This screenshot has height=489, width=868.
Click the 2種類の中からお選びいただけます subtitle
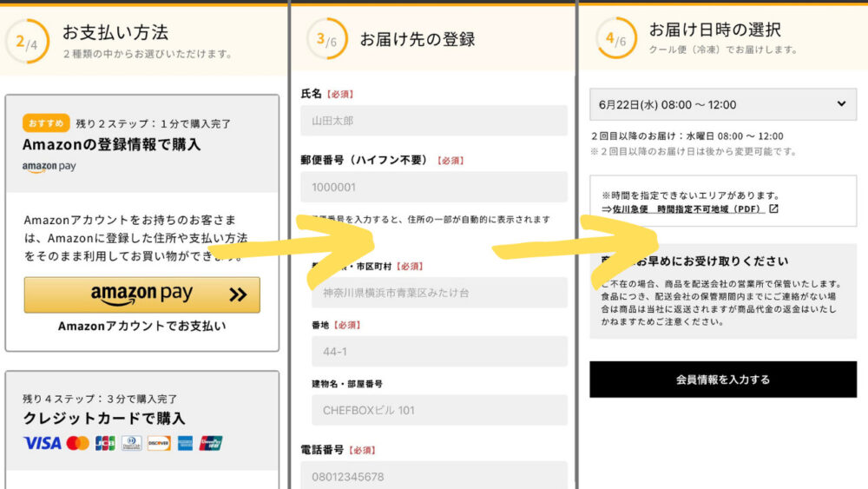148,54
